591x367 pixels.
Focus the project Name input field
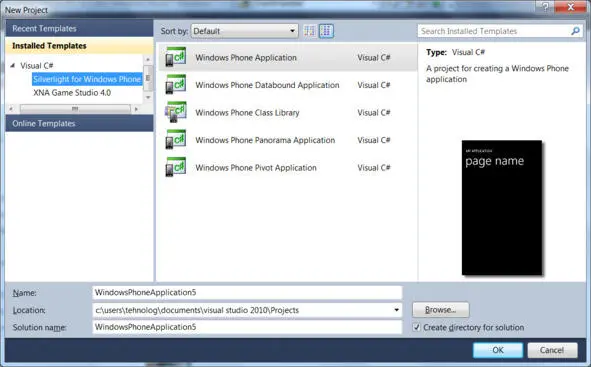click(247, 292)
